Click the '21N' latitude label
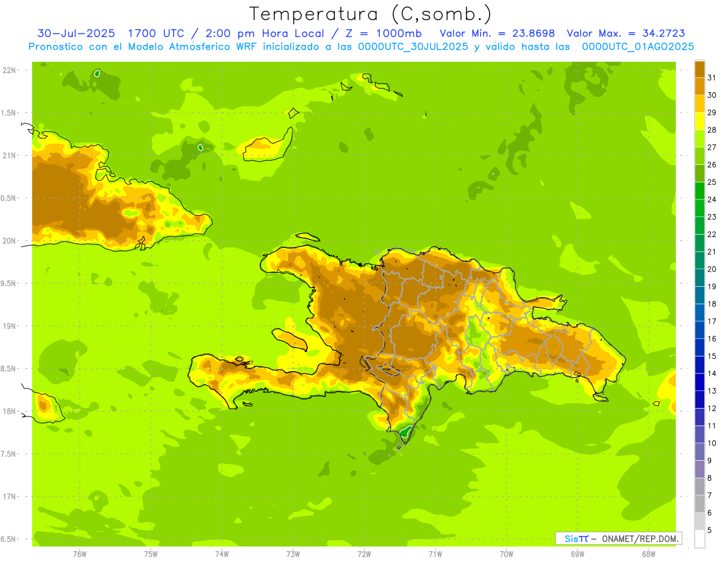This screenshot has width=728, height=562. 9,156
